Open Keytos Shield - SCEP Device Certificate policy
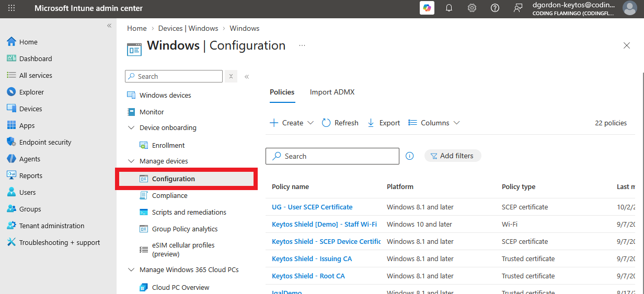644x294 pixels. (x=326, y=241)
